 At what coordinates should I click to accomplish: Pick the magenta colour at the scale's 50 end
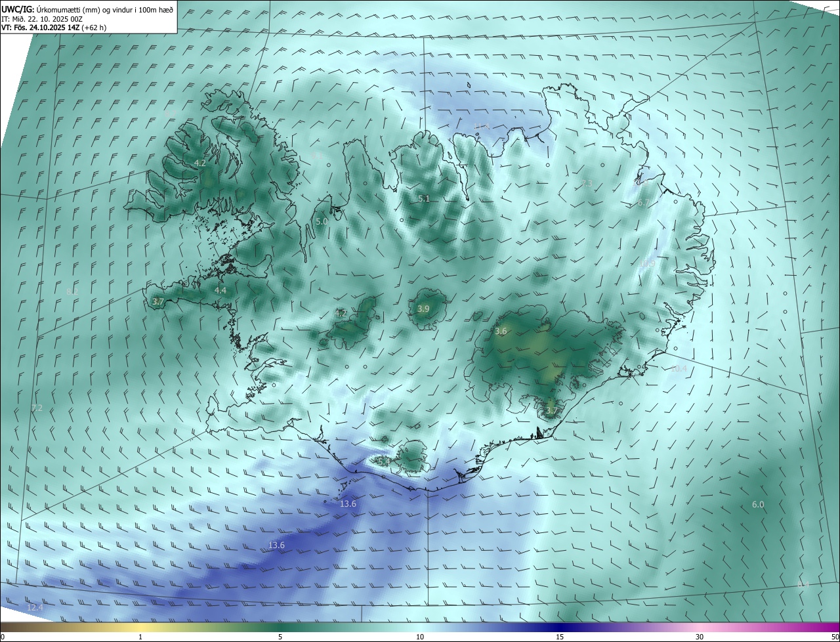coord(835,628)
